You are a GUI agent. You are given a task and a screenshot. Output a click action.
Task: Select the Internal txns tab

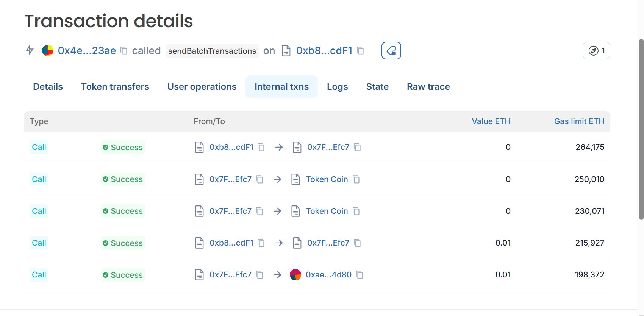(x=281, y=87)
